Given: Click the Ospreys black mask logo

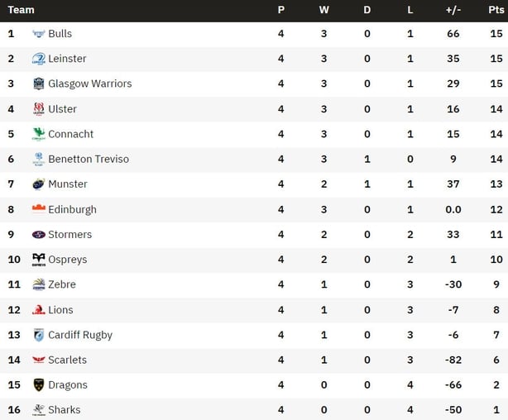Looking at the screenshot, I should 39,260.
